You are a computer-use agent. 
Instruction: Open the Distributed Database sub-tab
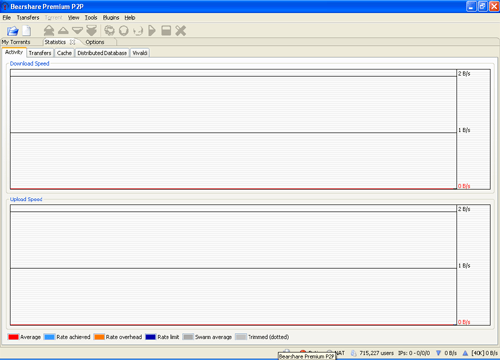pyautogui.click(x=102, y=53)
